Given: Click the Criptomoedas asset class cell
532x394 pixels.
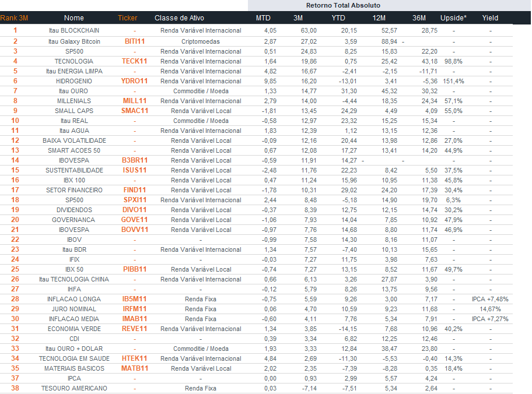Looking at the screenshot, I should (x=201, y=42).
